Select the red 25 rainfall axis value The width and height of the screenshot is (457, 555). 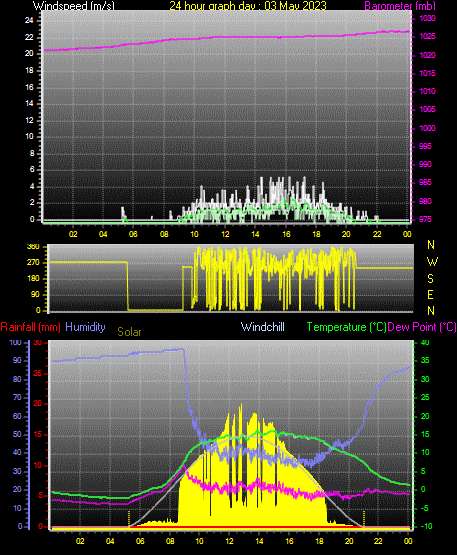pos(38,373)
